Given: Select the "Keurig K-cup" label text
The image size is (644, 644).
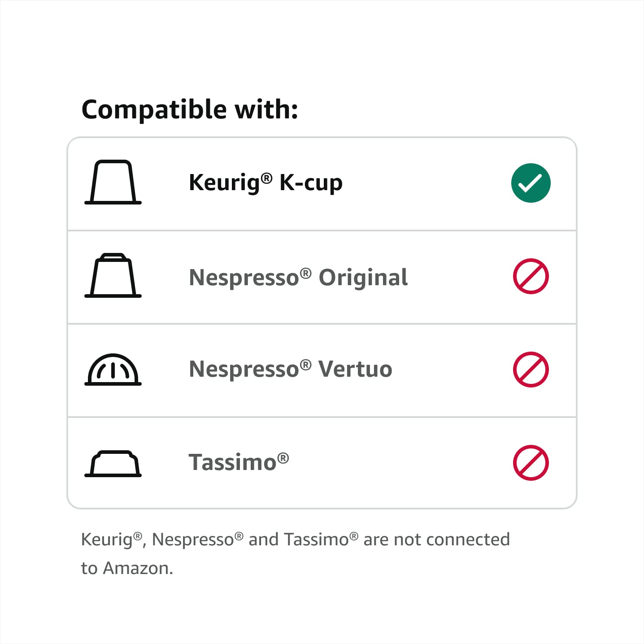Looking at the screenshot, I should (265, 183).
